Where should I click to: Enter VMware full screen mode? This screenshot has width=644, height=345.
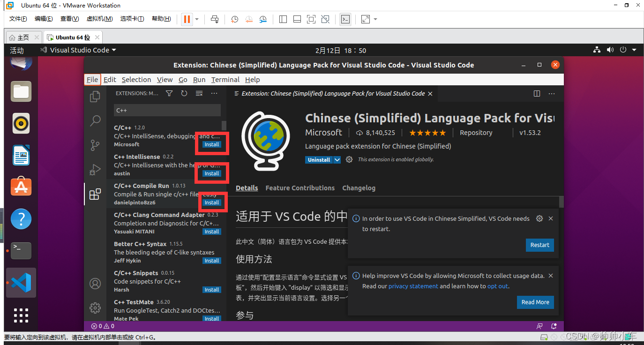coord(311,19)
